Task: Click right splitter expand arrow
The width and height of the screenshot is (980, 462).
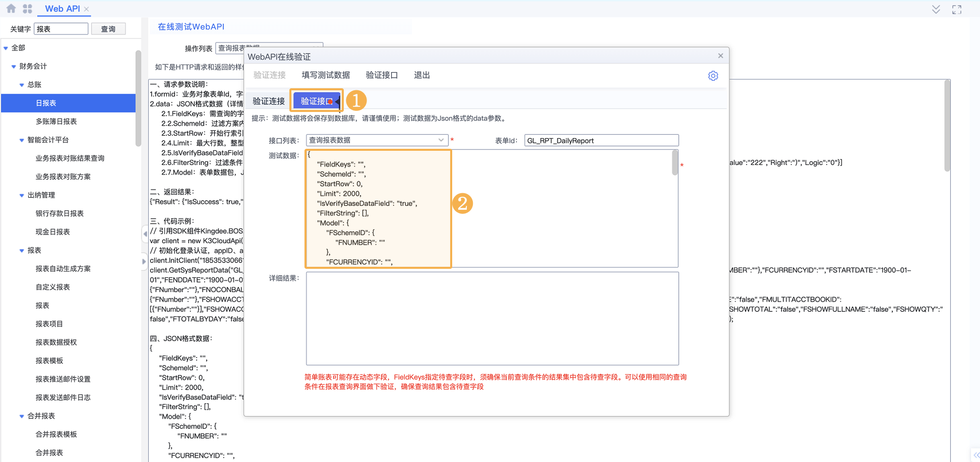Action: tap(144, 261)
